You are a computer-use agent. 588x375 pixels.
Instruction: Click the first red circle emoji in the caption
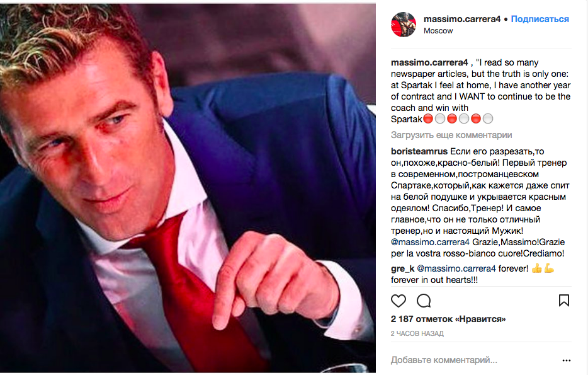[x=428, y=119]
